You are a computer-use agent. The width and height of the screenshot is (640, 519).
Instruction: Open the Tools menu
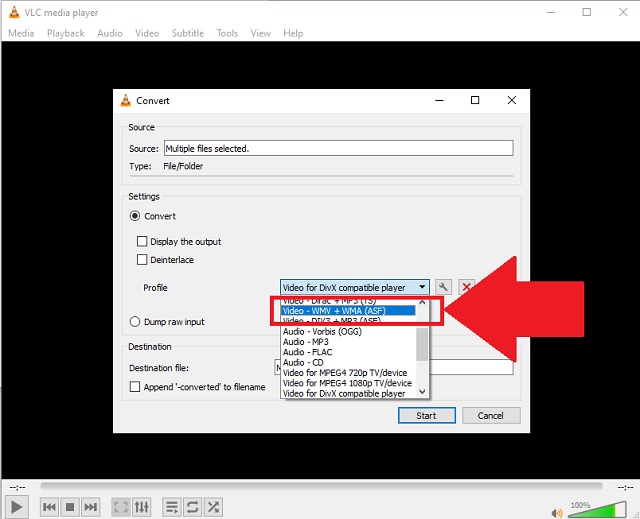pos(227,33)
